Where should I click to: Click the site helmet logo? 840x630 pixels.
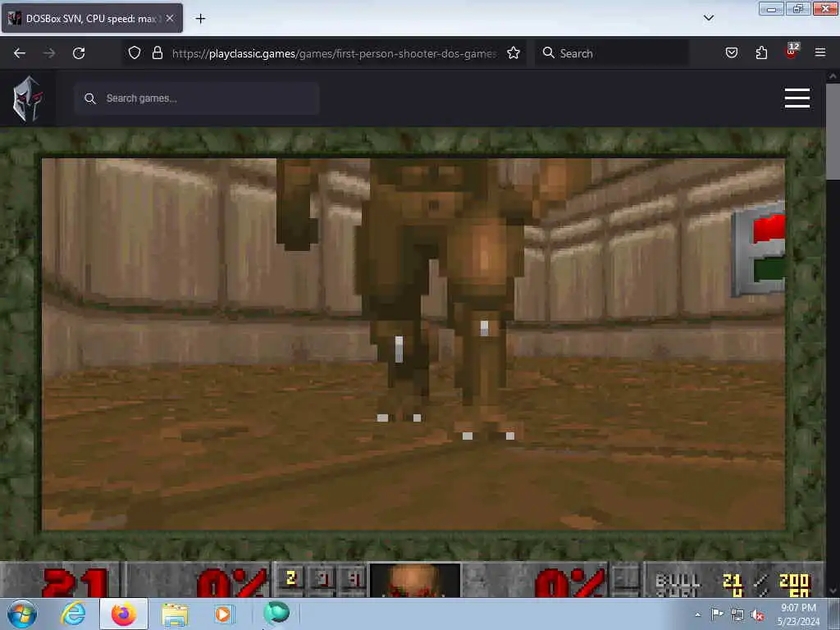[28, 98]
